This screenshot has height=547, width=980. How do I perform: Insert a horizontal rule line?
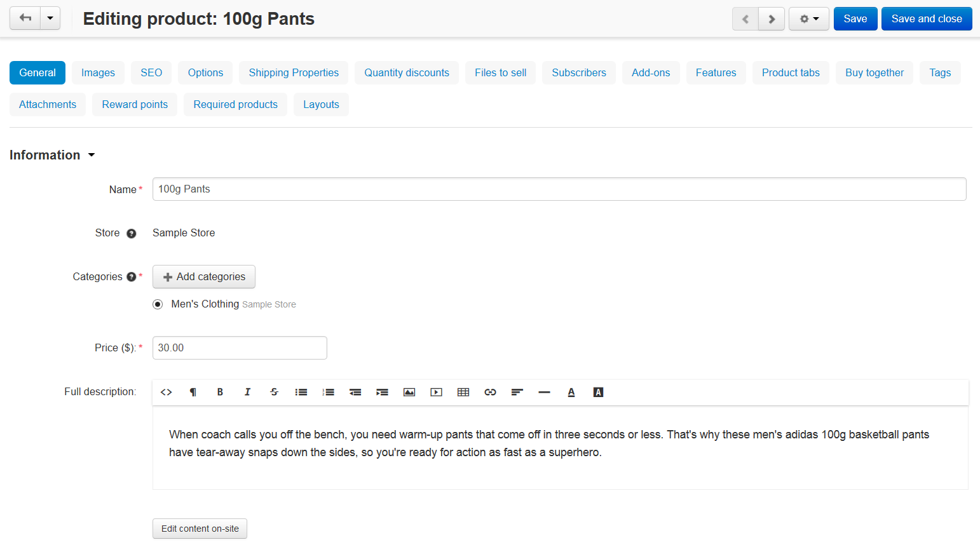point(544,392)
